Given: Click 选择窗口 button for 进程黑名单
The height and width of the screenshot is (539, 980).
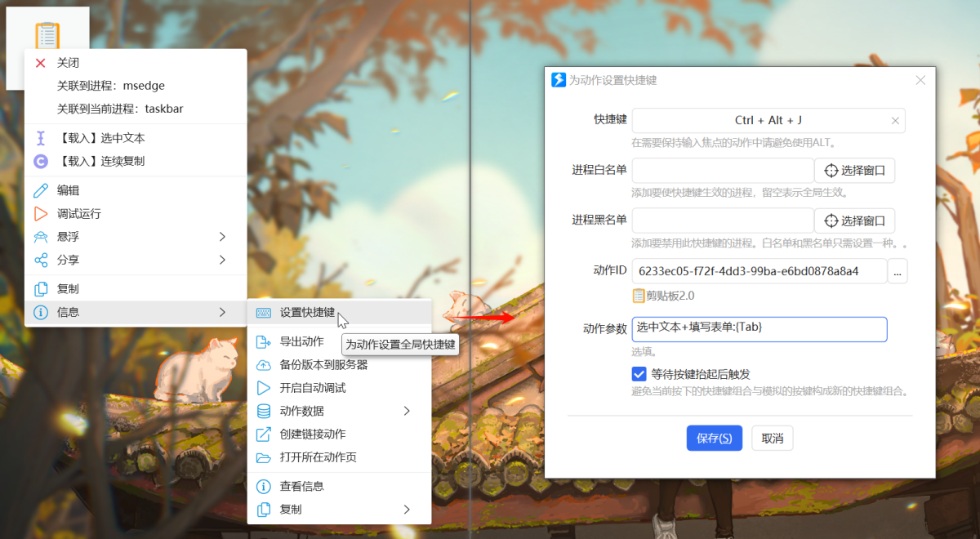Looking at the screenshot, I should [x=855, y=221].
